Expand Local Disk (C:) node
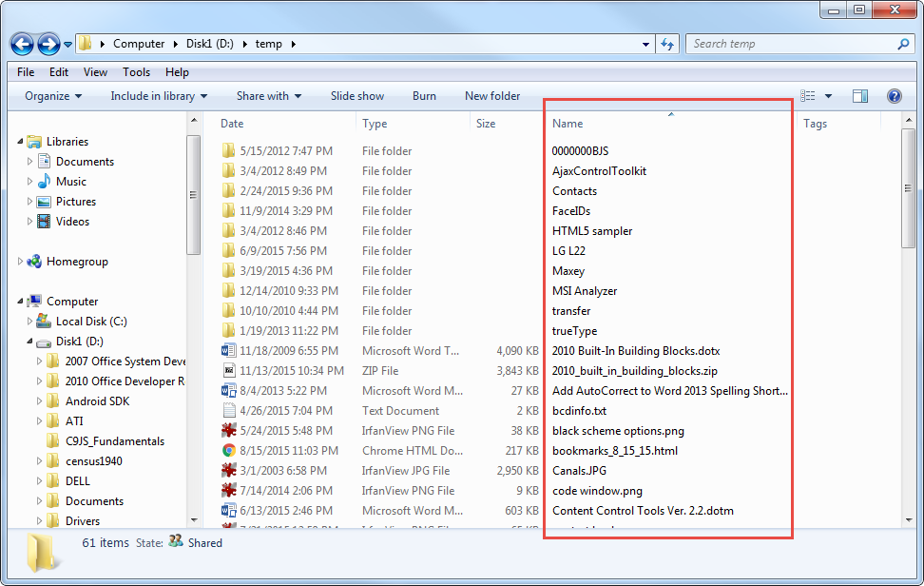Screen dimensions: 924x586 point(29,322)
